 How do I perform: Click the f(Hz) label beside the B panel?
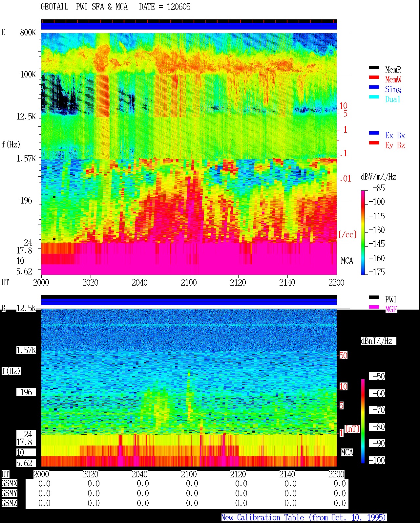(10, 371)
